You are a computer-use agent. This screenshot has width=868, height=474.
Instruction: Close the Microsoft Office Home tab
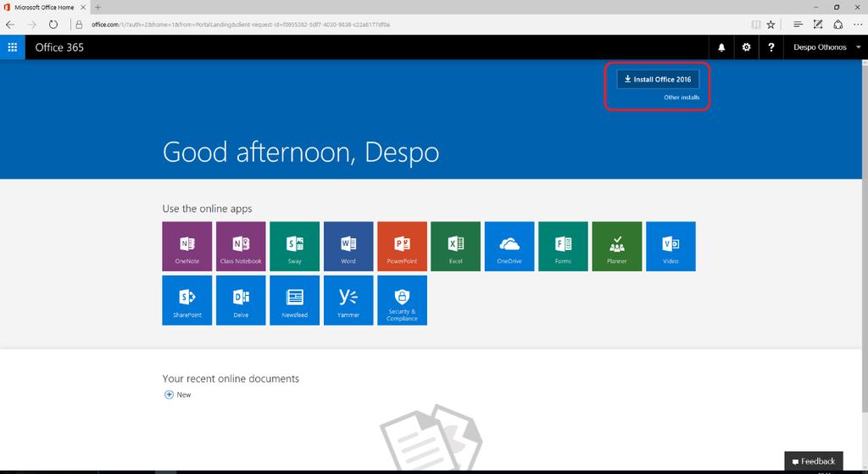click(x=83, y=7)
